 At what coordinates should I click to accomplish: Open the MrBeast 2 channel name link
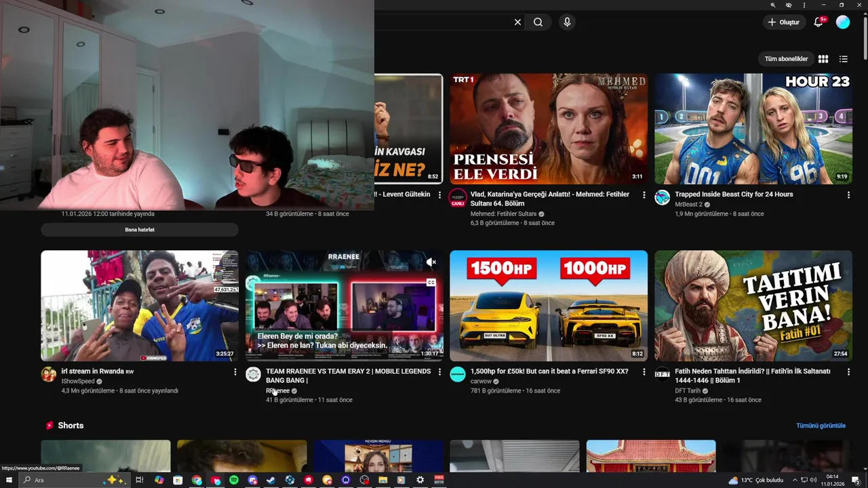690,205
